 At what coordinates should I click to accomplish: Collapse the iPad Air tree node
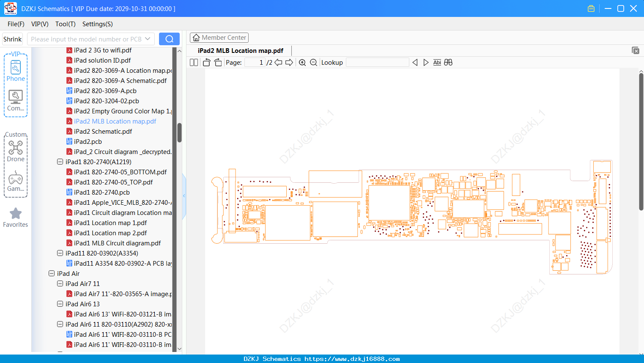click(x=52, y=274)
